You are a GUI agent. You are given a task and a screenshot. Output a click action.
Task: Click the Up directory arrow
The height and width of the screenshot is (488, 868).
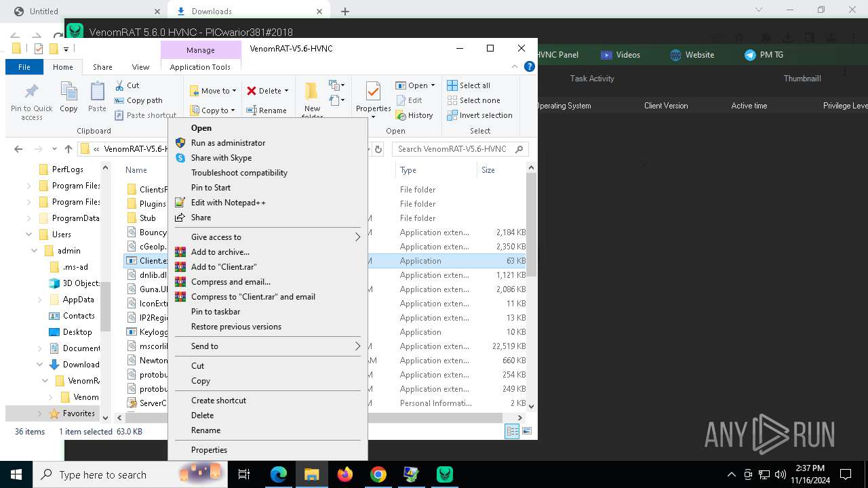68,149
